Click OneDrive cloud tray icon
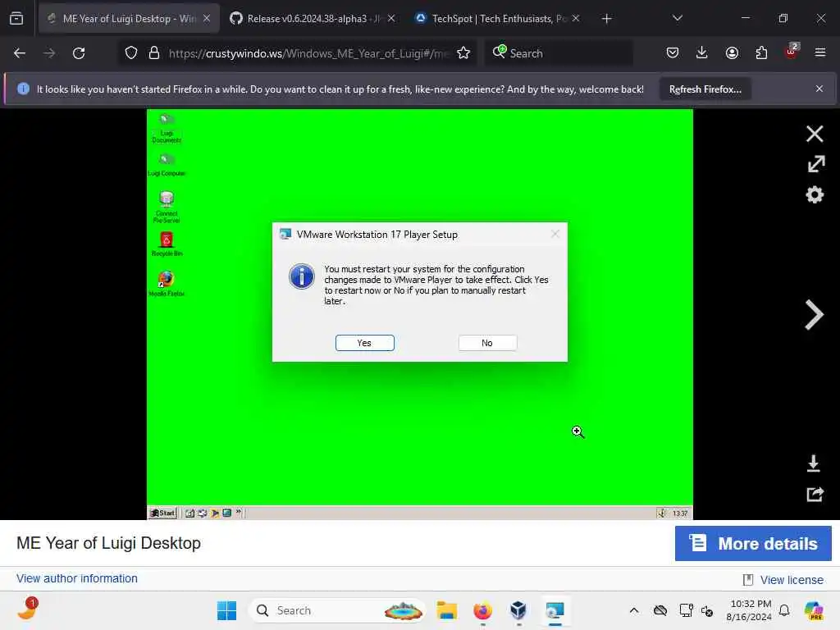This screenshot has width=840, height=630. [x=660, y=610]
